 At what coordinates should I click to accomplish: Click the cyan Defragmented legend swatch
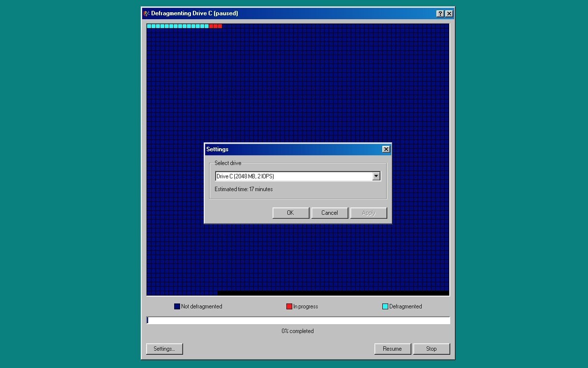pyautogui.click(x=384, y=306)
